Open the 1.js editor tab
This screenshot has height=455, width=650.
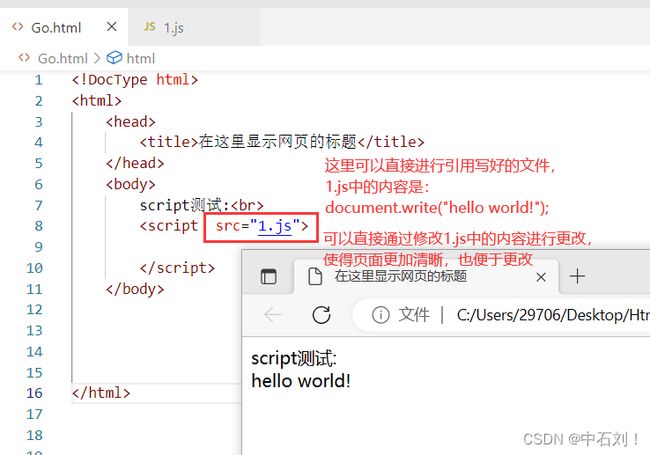tap(194, 27)
